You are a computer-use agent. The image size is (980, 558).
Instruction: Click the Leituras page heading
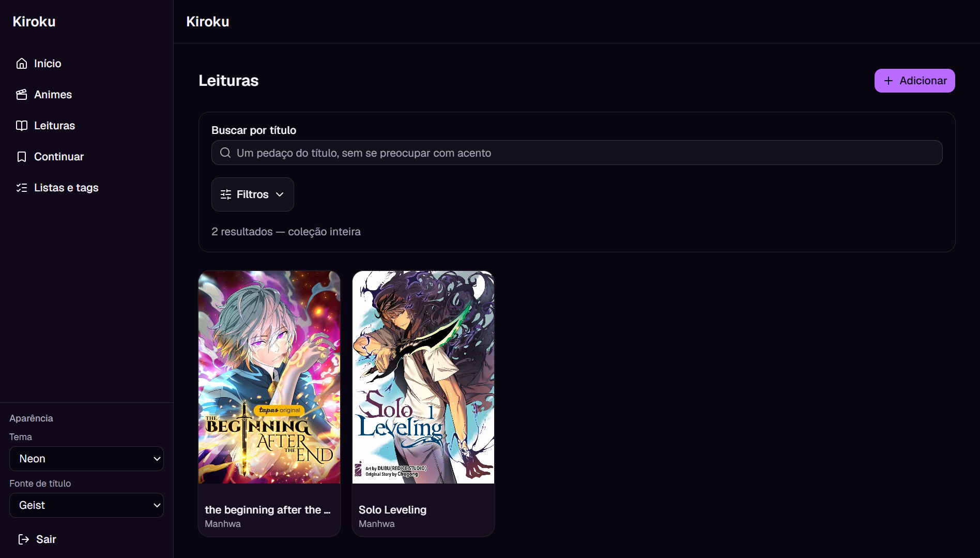[228, 81]
